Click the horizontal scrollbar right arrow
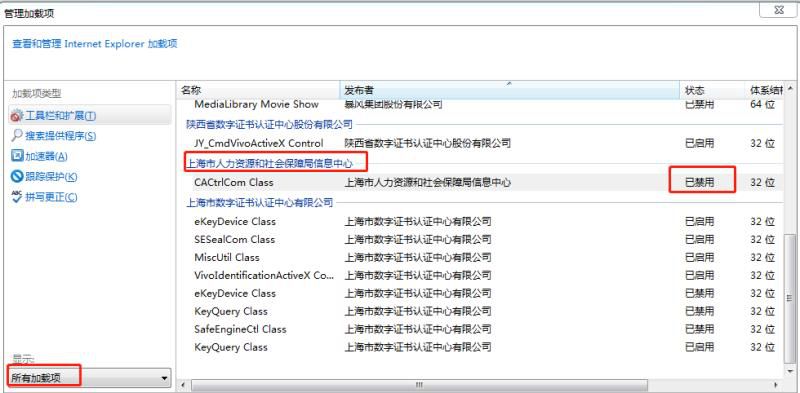800x393 pixels. (777, 385)
